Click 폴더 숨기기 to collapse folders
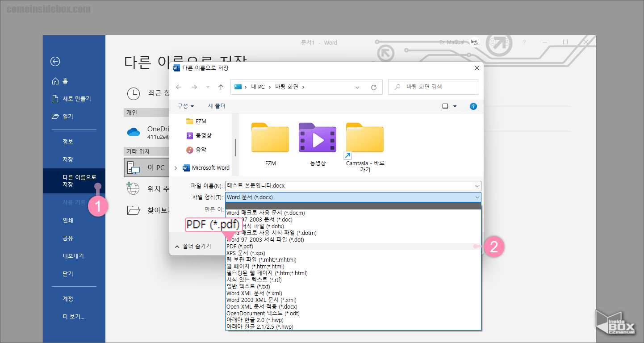644x343 pixels. pyautogui.click(x=193, y=246)
